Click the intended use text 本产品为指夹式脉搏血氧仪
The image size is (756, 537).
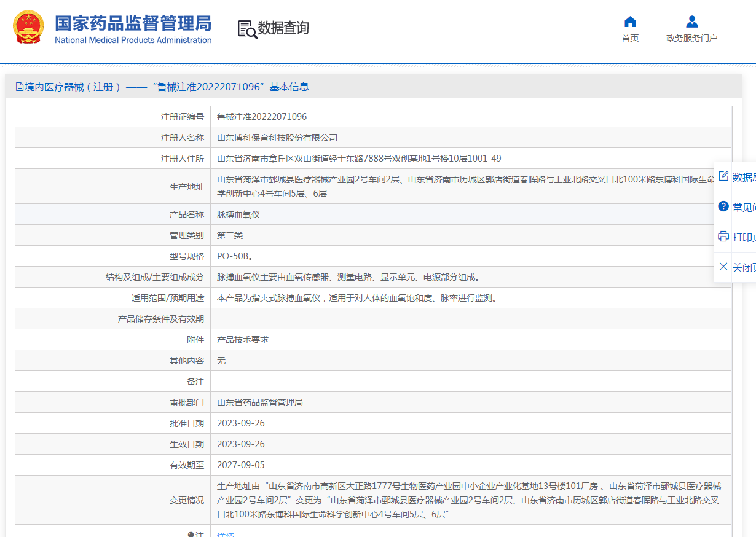[357, 298]
